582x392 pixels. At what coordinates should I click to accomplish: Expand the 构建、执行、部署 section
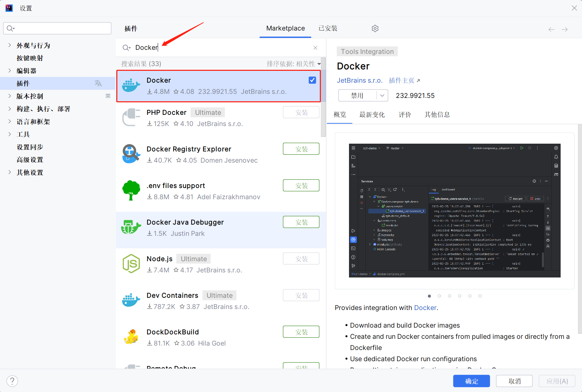9,108
